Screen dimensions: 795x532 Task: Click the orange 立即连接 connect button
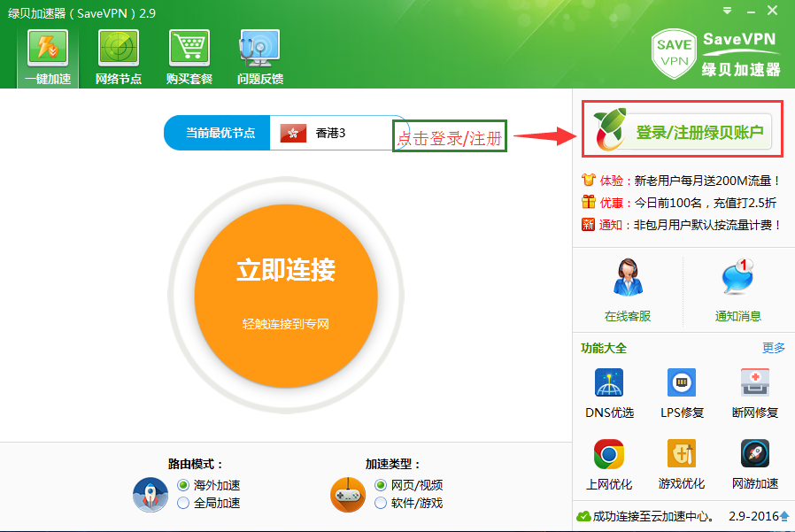(286, 296)
